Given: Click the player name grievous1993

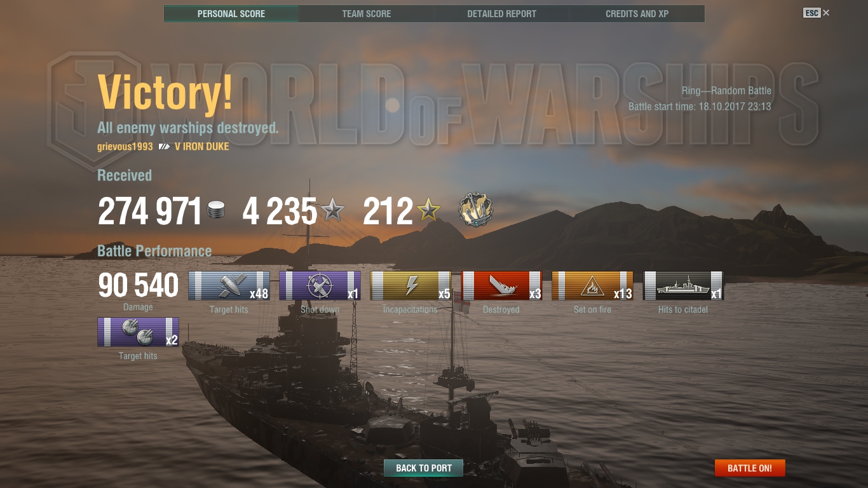Looking at the screenshot, I should 125,146.
